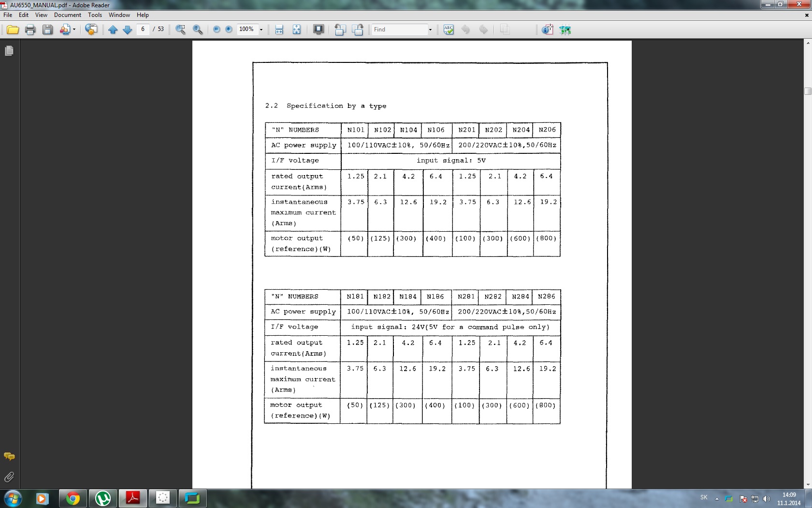Viewport: 812px width, 508px height.
Task: Show the Attachments paperclip panel
Action: click(9, 477)
